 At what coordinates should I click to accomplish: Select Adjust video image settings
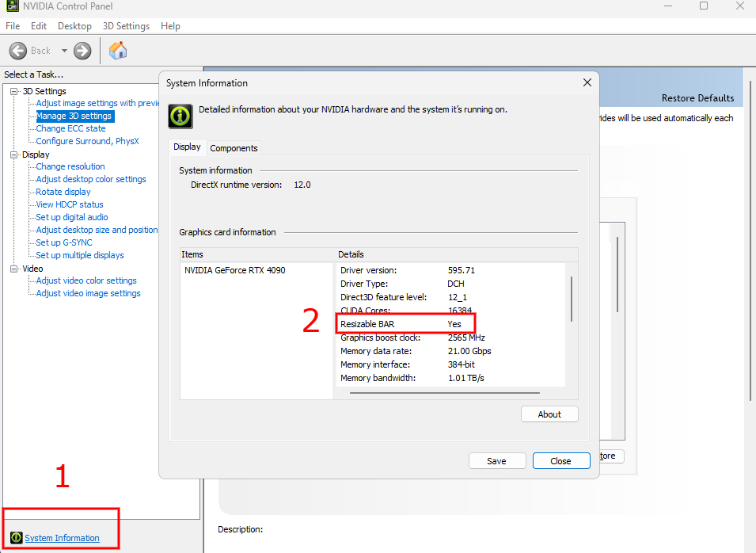point(88,293)
